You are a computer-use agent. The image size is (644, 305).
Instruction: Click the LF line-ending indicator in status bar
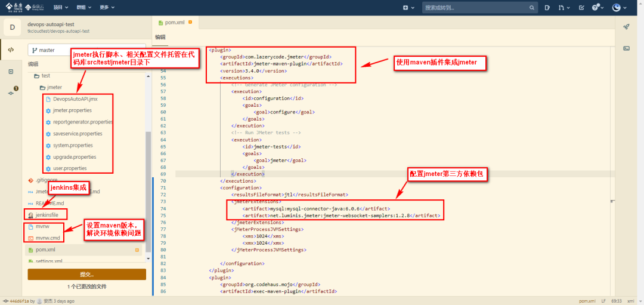603,301
